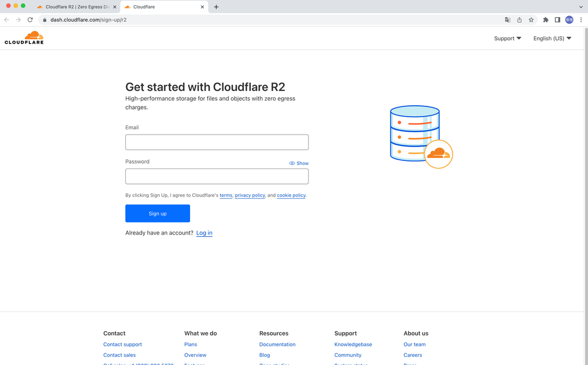Open the Support dropdown
The image size is (588, 365).
[506, 38]
